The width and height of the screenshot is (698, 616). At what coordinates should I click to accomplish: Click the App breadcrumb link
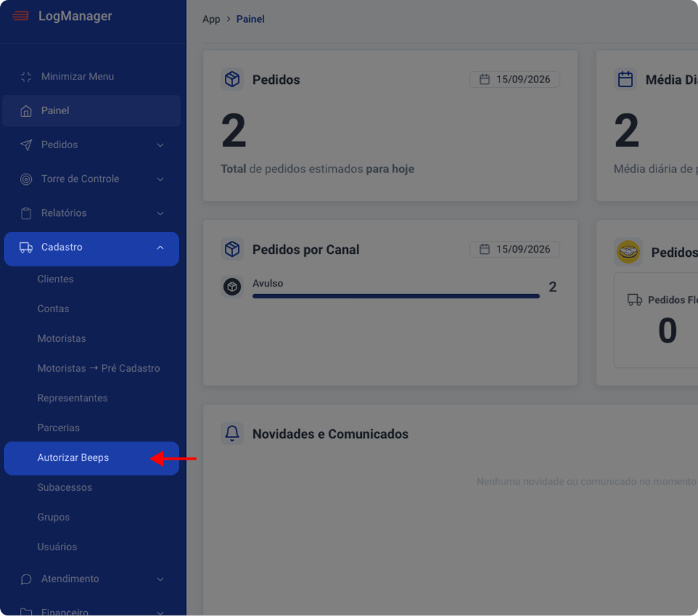click(x=211, y=19)
